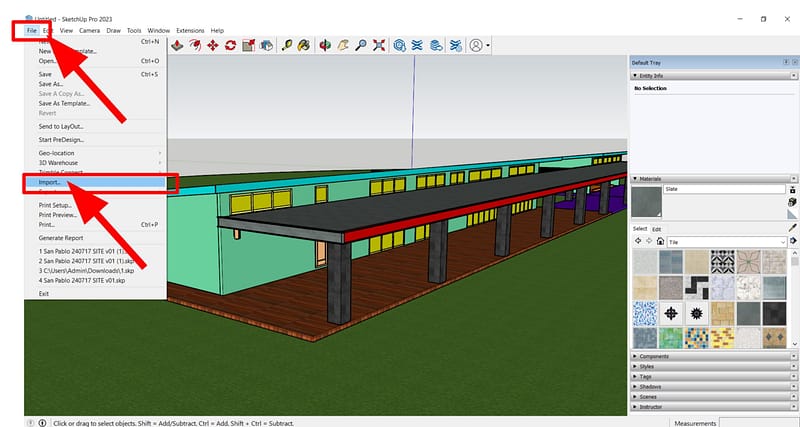Select the Rotate tool in the toolbar

(230, 46)
